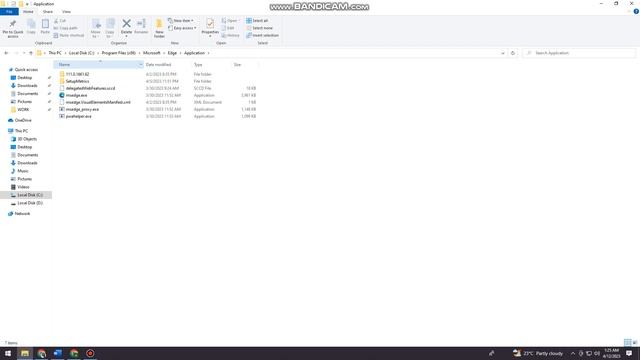The image size is (640, 360).
Task: Show hidden system tray icons
Action: pos(573,353)
